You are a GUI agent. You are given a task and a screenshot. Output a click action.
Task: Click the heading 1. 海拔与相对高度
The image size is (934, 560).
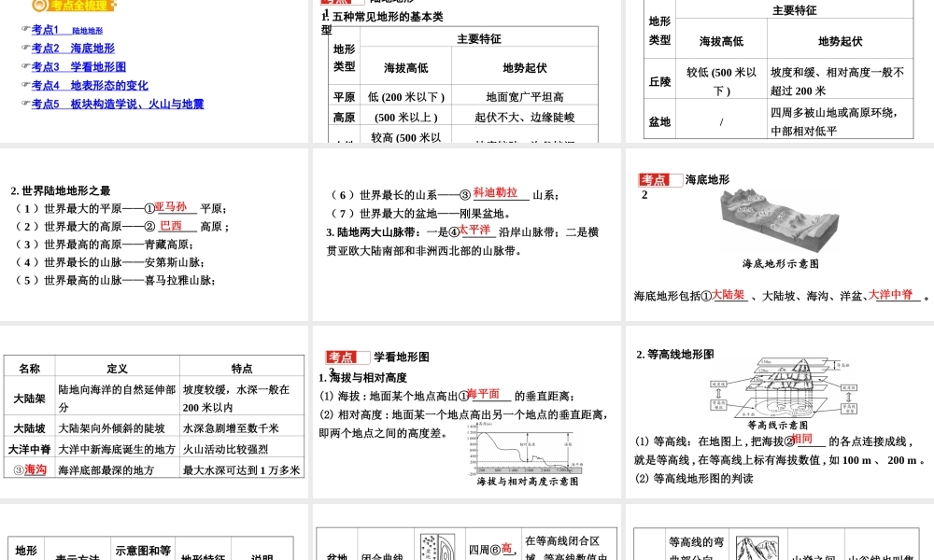(362, 377)
